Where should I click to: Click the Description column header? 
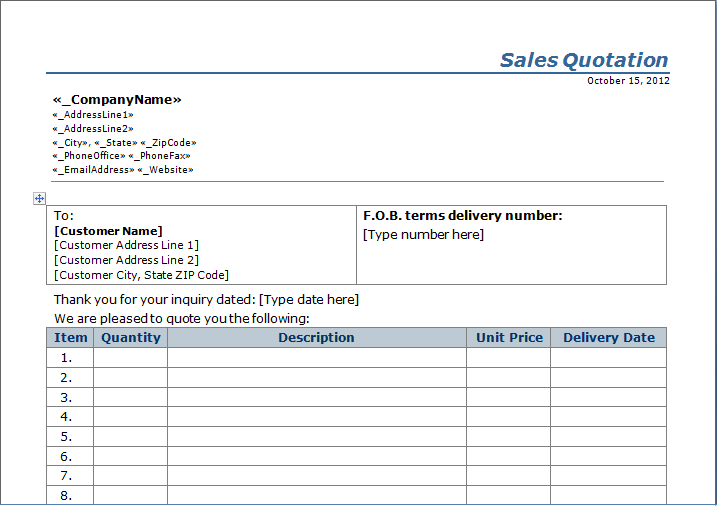coord(316,338)
